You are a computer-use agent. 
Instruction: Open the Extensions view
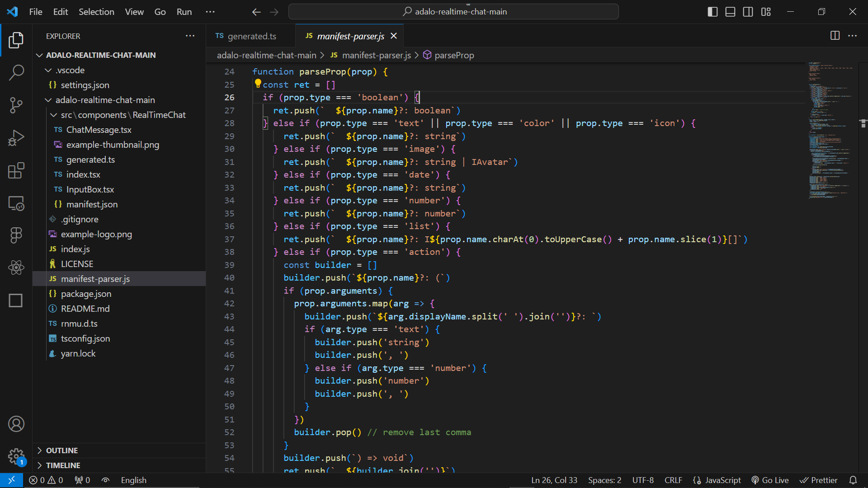[x=16, y=171]
